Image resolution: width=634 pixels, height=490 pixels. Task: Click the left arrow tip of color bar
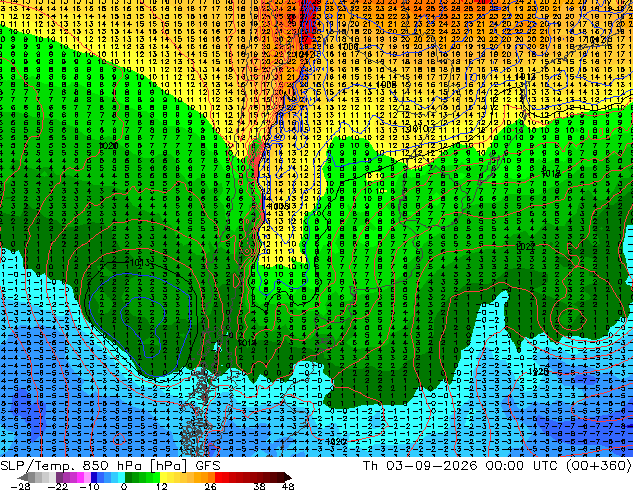pyautogui.click(x=23, y=477)
